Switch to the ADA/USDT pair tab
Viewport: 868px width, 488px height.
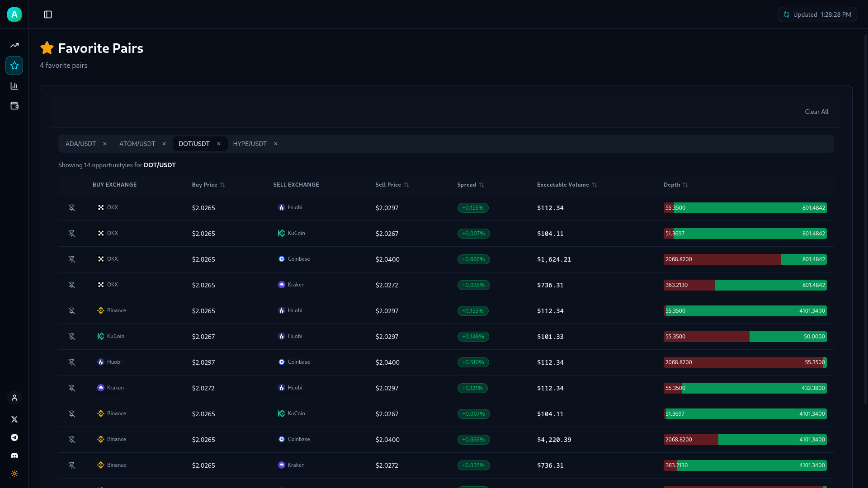click(x=80, y=144)
